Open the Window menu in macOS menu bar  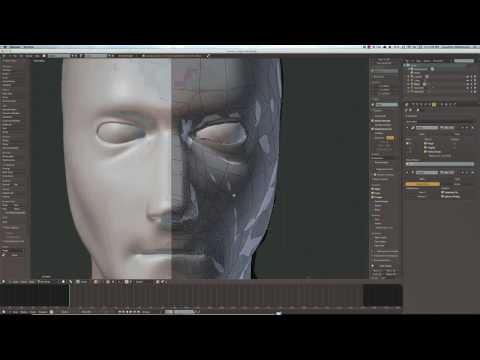30,47
